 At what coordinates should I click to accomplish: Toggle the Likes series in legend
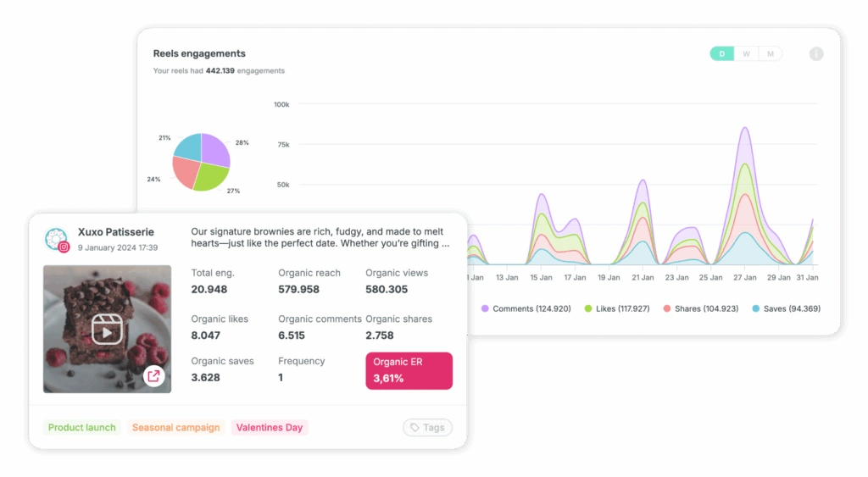pos(617,308)
